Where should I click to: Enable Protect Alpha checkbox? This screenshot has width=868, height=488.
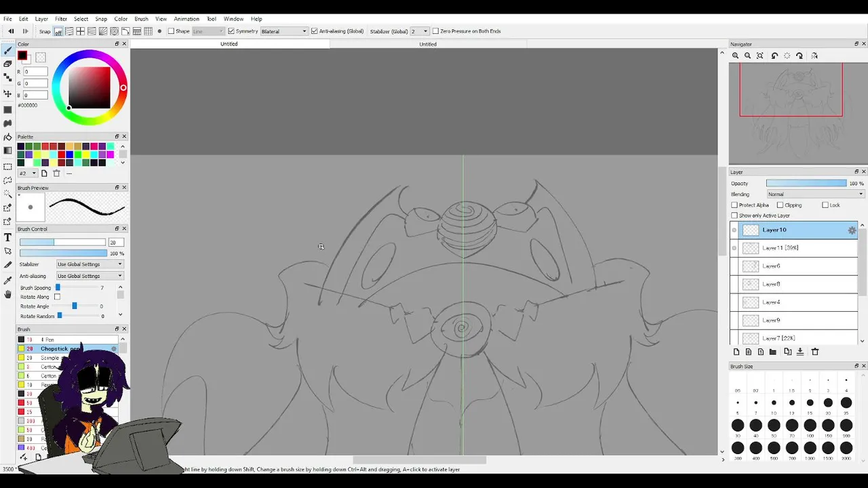(x=734, y=205)
